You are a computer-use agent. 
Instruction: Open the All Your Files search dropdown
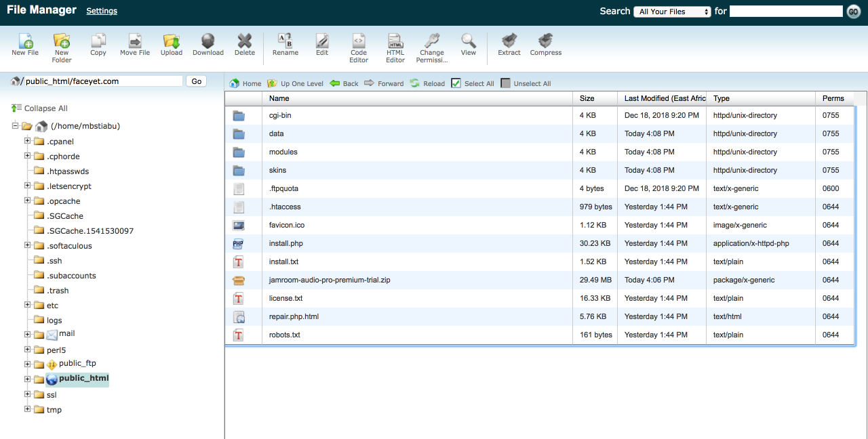[x=672, y=12]
